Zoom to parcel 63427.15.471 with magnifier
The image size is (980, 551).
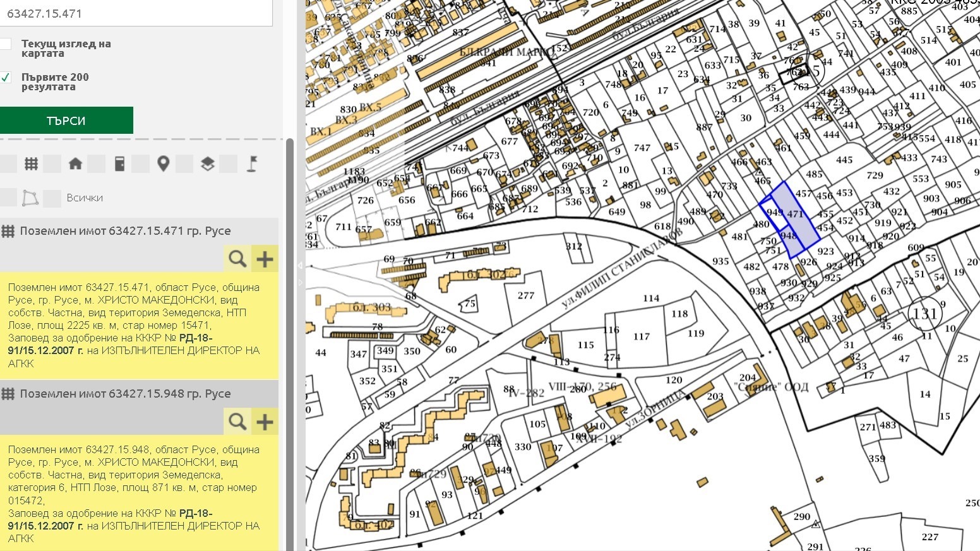point(237,258)
